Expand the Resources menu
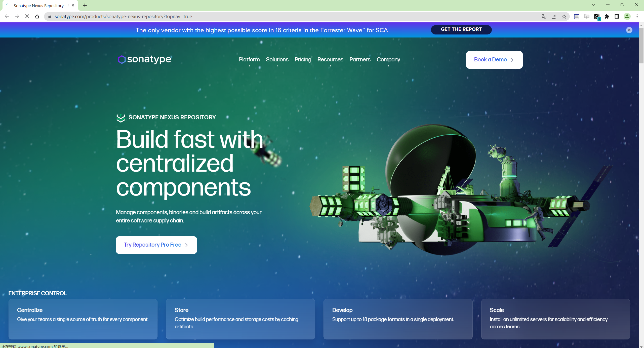The height and width of the screenshot is (348, 644). click(x=330, y=60)
